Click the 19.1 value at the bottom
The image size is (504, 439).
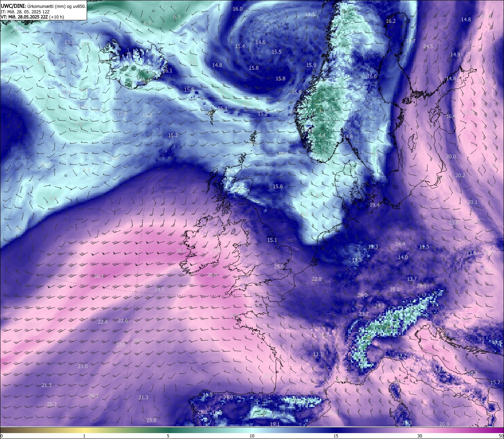(x=275, y=424)
